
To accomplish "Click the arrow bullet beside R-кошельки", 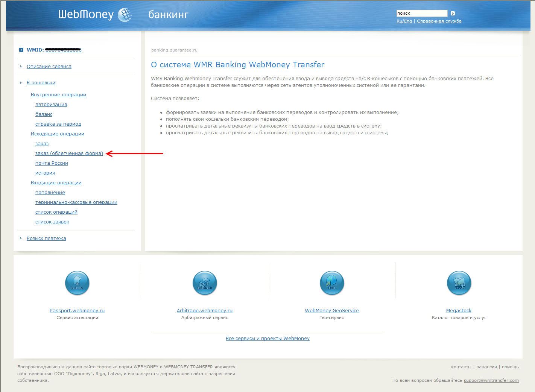I will pyautogui.click(x=21, y=82).
